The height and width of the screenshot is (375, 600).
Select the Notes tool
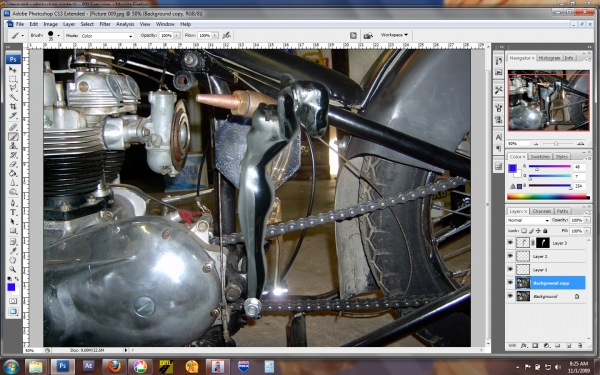(x=13, y=242)
